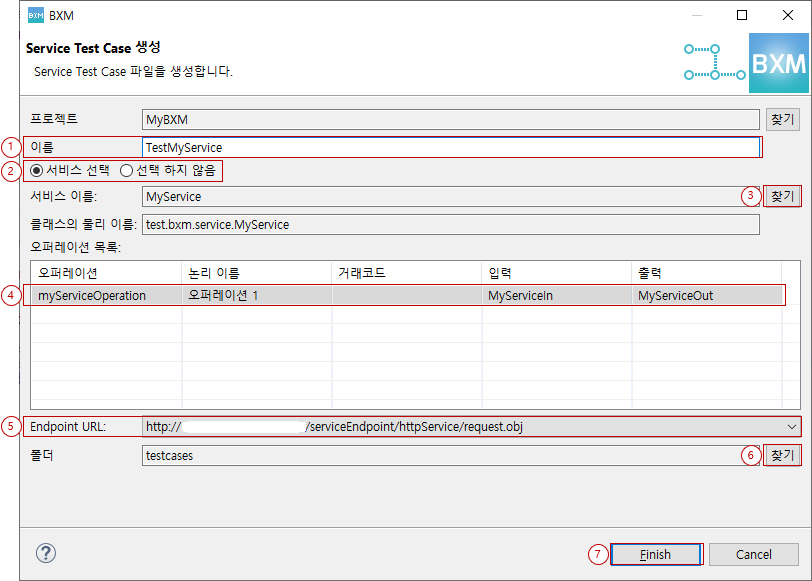Image resolution: width=812 pixels, height=581 pixels.
Task: Click 찾기 button for 서비스 이름
Action: click(782, 196)
